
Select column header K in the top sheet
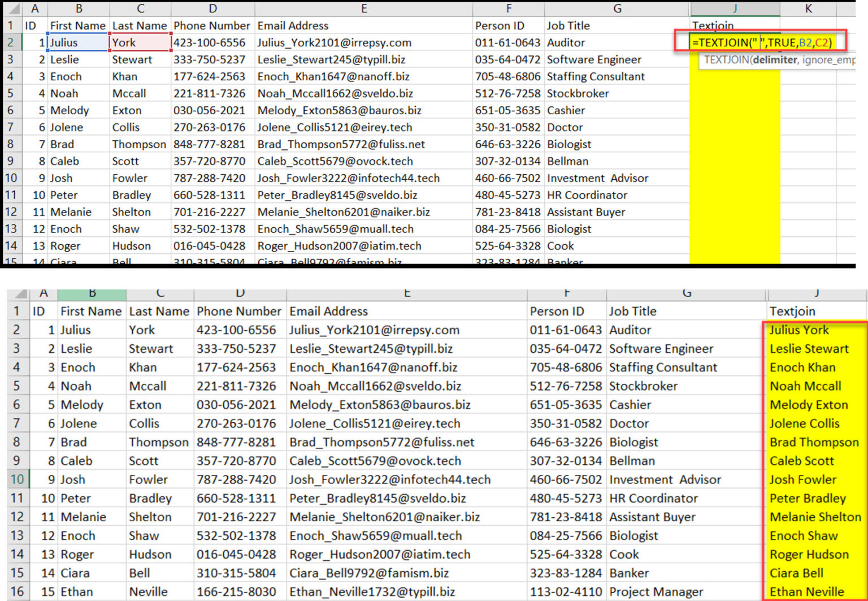808,8
